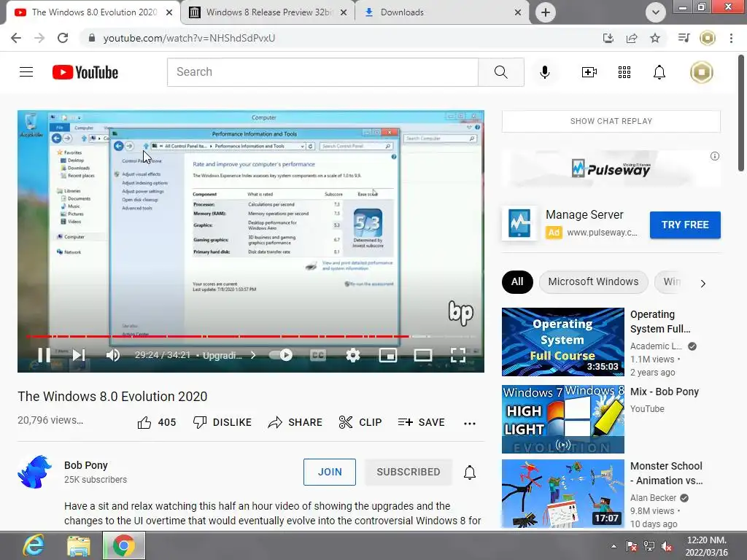Open the Create video camera icon
The image size is (747, 560).
point(589,72)
